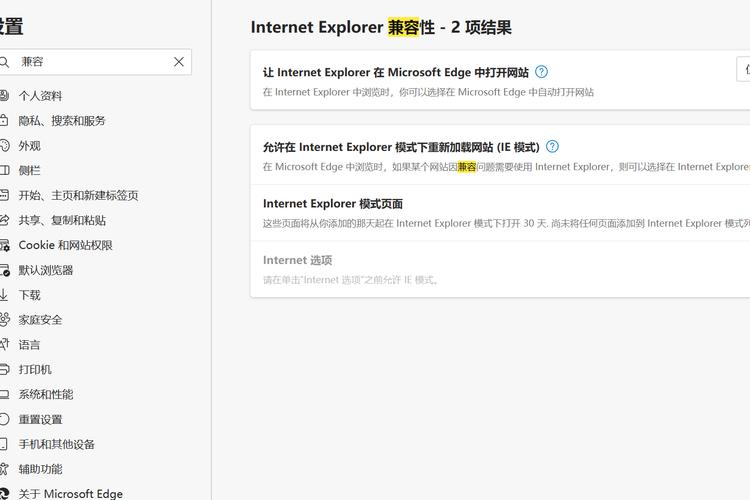Open 系统和性能 settings section
This screenshot has width=750, height=500.
pyautogui.click(x=46, y=394)
